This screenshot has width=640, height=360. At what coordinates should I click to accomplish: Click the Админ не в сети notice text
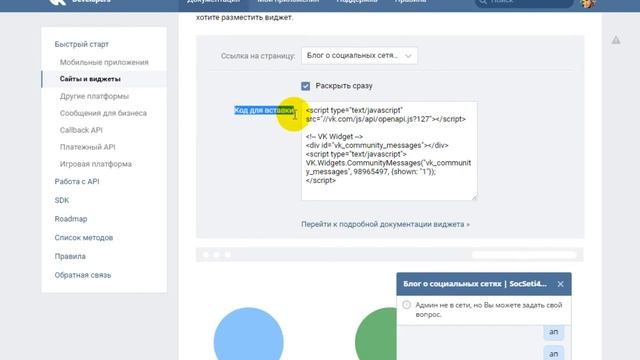tap(489, 310)
